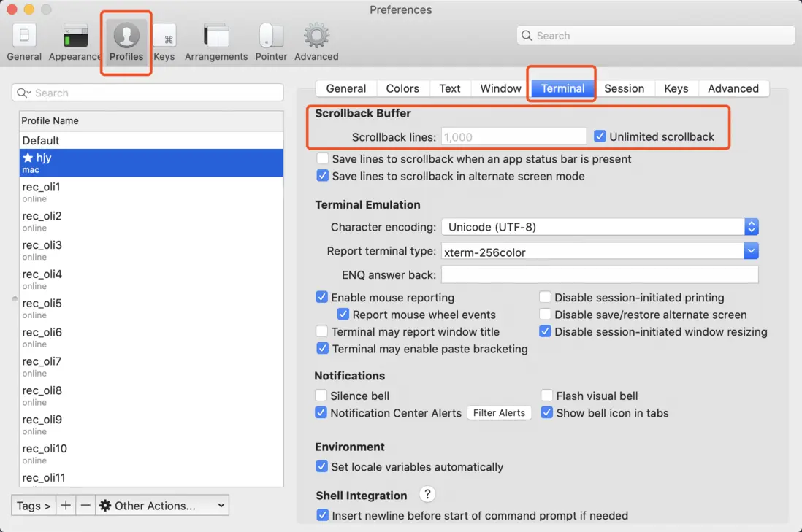Select the Profiles pane in the toolbar
The height and width of the screenshot is (532, 802).
click(126, 42)
